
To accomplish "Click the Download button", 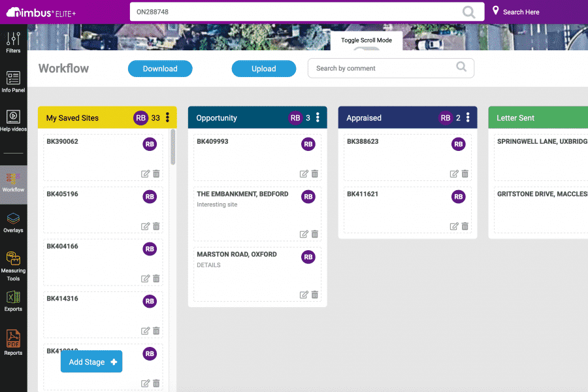I will [x=159, y=68].
